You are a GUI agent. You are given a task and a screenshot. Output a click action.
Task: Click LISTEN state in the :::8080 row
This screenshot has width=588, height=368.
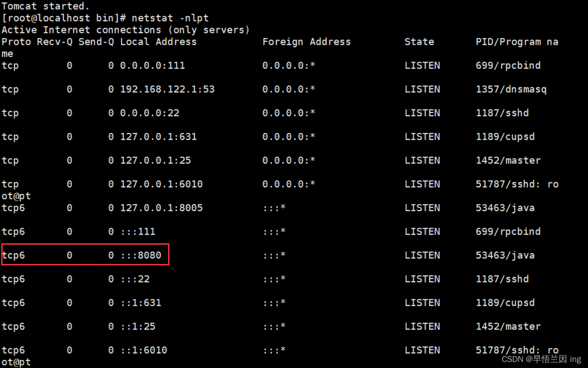[422, 255]
